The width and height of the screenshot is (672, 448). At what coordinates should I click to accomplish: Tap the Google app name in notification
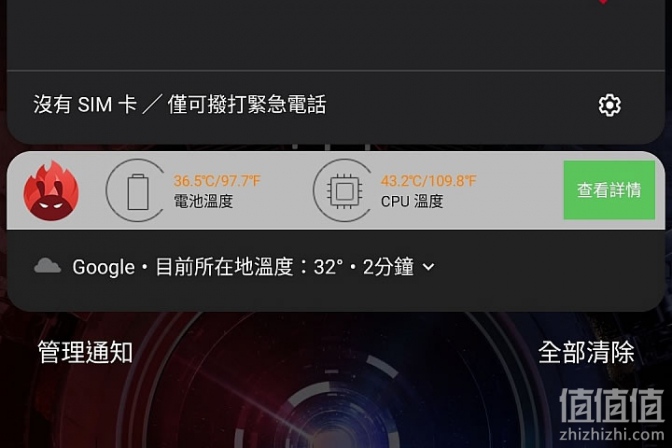coord(103,267)
